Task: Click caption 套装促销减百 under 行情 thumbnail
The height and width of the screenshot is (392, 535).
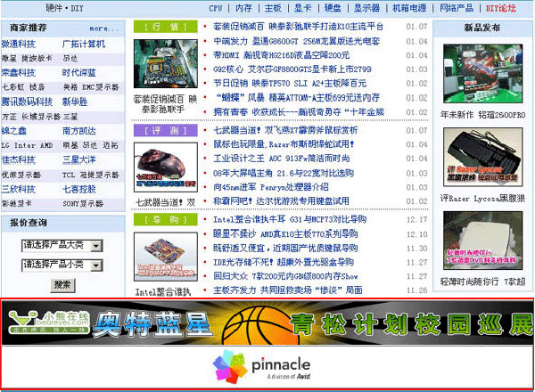Action: 166,104
